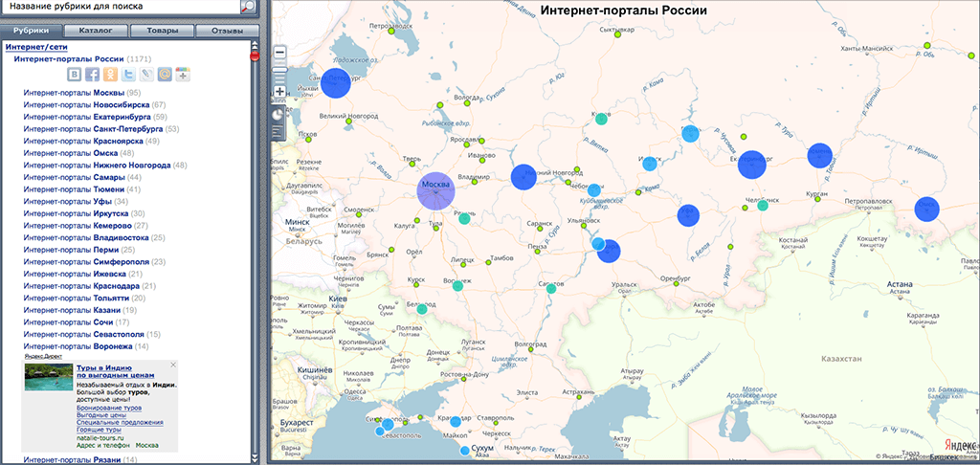Share via VKontakte icon
Screen dimensions: 980x465
point(76,74)
